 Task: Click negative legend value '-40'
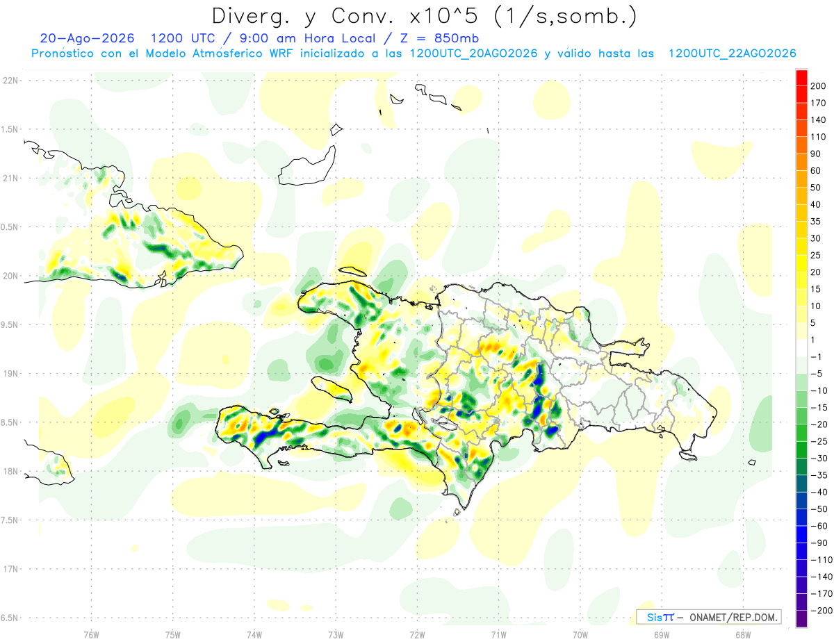click(819, 492)
